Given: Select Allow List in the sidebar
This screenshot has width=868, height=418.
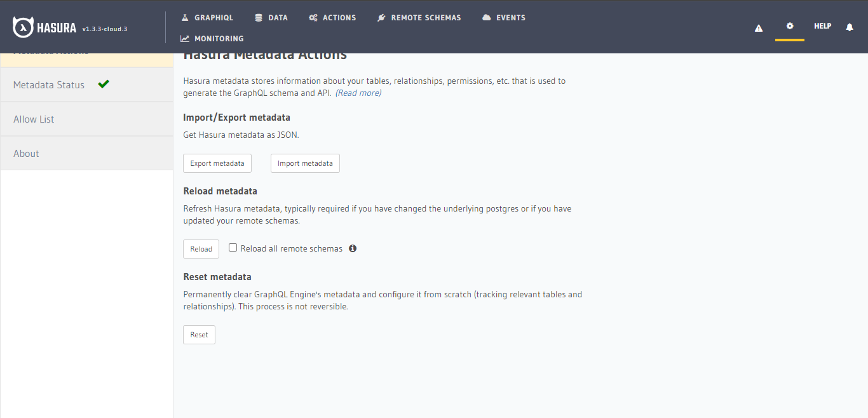Looking at the screenshot, I should (33, 119).
